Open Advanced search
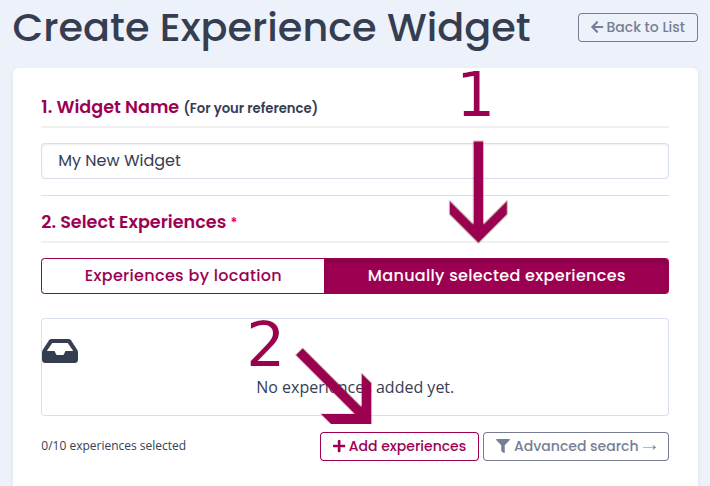 click(x=575, y=447)
